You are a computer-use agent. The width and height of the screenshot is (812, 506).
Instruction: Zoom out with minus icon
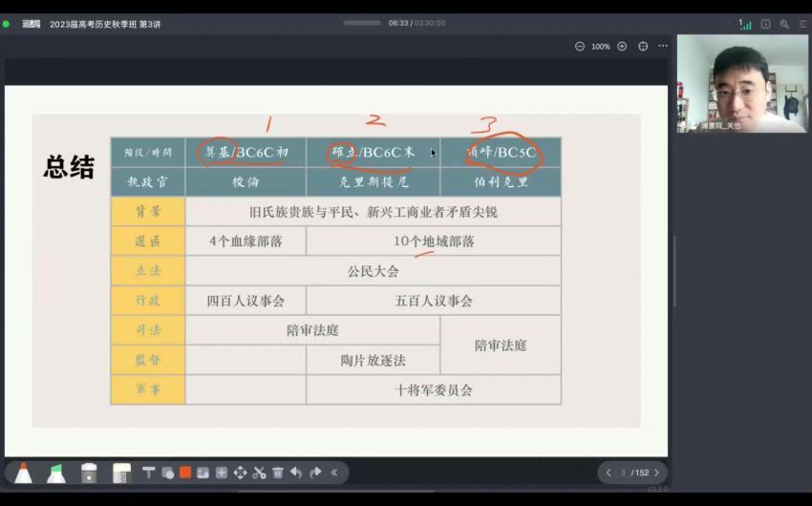[580, 47]
